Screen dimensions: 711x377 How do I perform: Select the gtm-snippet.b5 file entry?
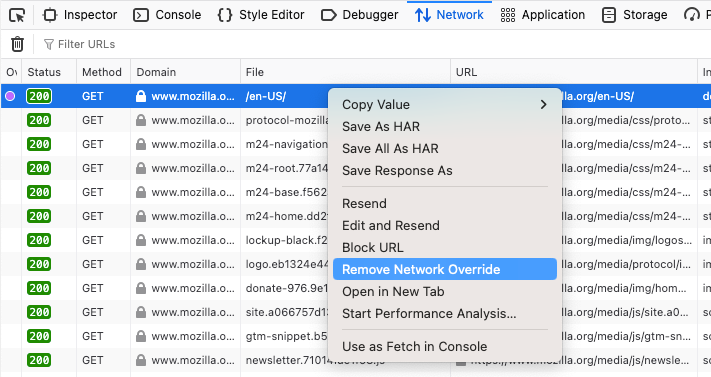tap(287, 336)
